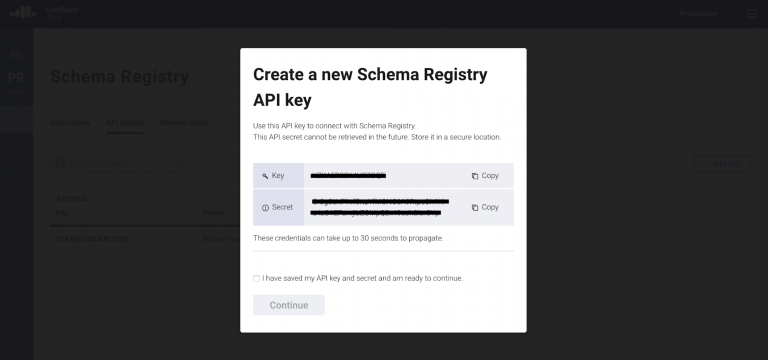The width and height of the screenshot is (768, 360).
Task: Select the API access tab
Action: click(x=125, y=122)
